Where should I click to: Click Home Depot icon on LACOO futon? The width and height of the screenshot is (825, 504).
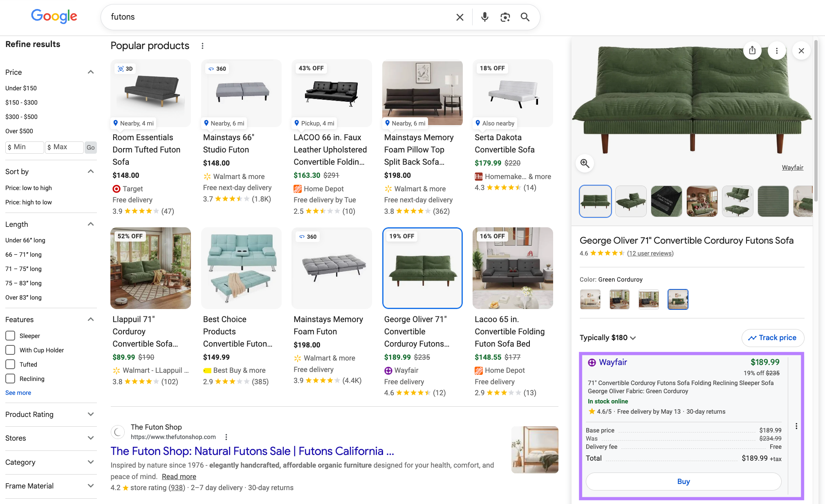[x=298, y=189]
